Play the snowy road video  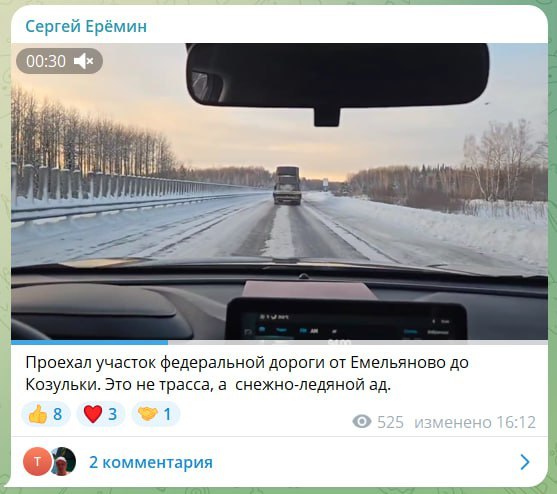coord(279,192)
